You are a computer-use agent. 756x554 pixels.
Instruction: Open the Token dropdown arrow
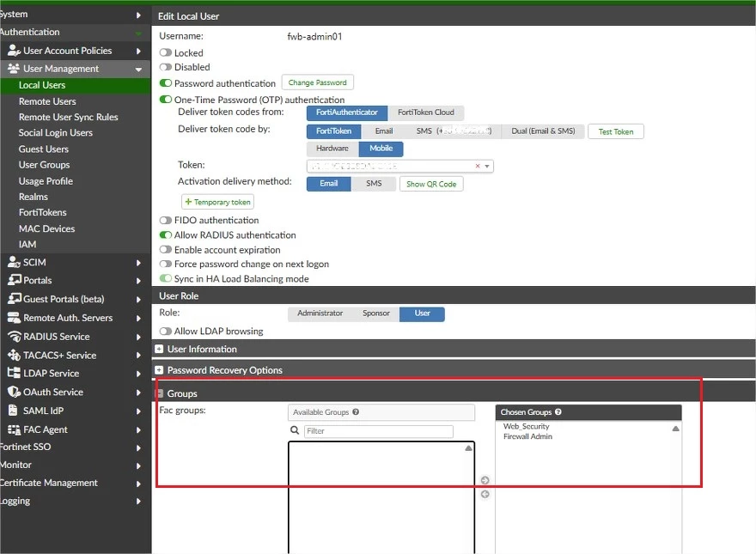pyautogui.click(x=487, y=166)
